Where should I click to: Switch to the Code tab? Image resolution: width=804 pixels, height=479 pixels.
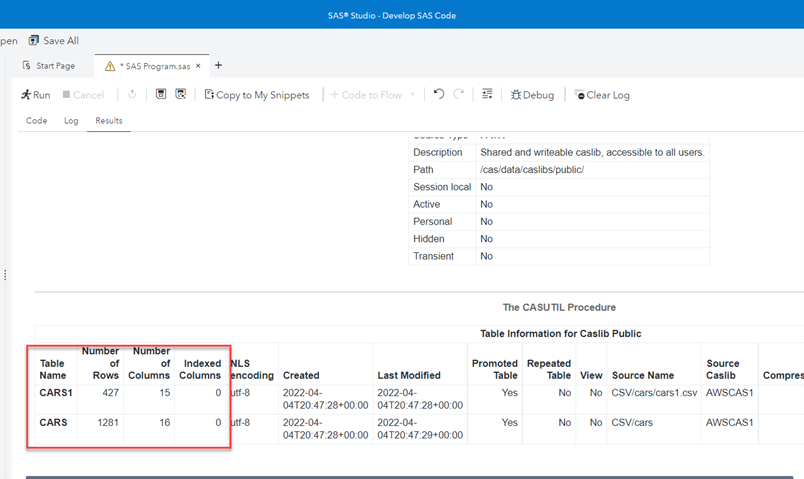click(36, 121)
